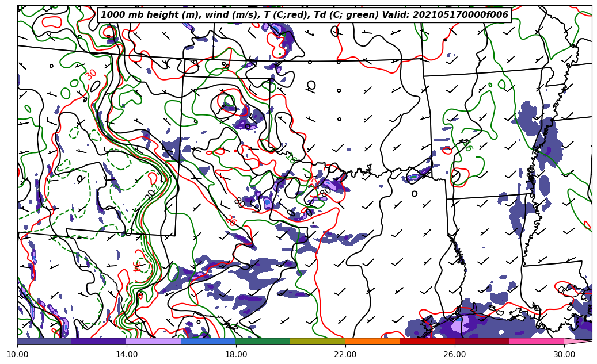This screenshot has width=597, height=364.
Task: Click the pale pink arrow tip of the colorbar
Action: 577,341
